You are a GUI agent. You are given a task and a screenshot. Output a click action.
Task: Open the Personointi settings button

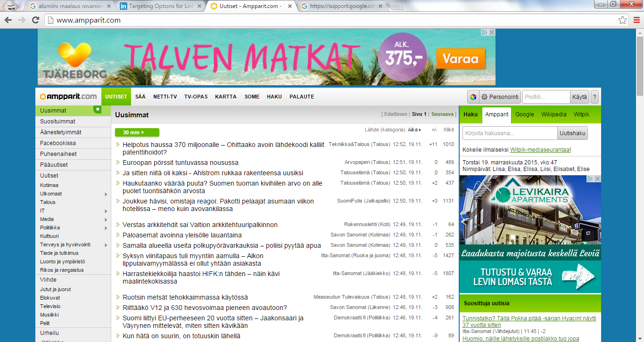pyautogui.click(x=500, y=97)
